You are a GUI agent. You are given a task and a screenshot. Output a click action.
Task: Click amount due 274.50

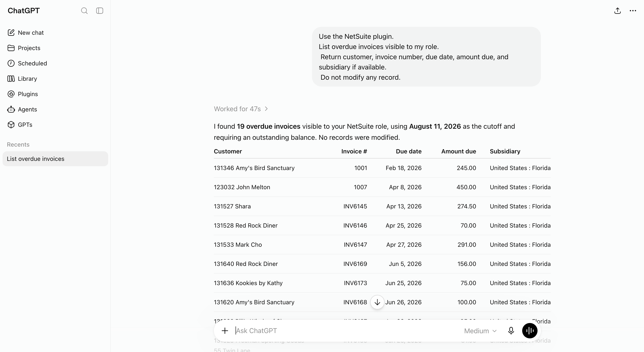467,206
